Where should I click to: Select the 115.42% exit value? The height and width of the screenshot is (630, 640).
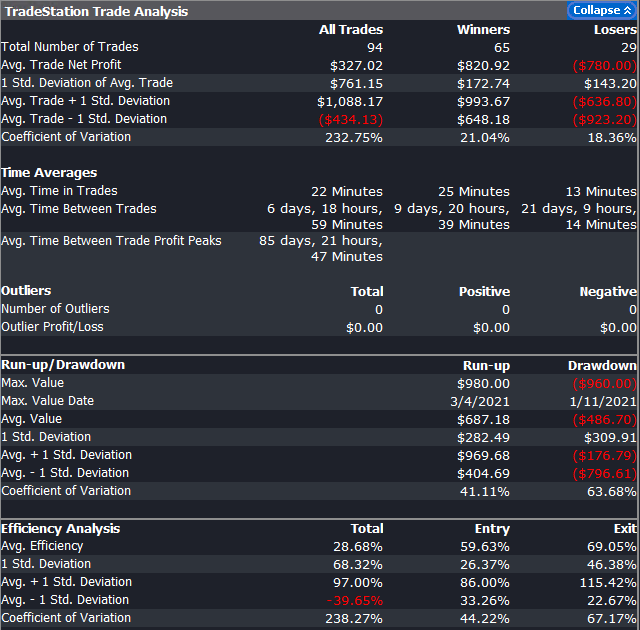608,582
